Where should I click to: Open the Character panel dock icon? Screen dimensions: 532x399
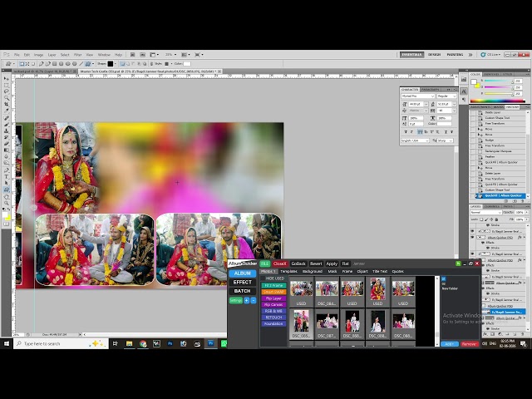click(x=464, y=91)
